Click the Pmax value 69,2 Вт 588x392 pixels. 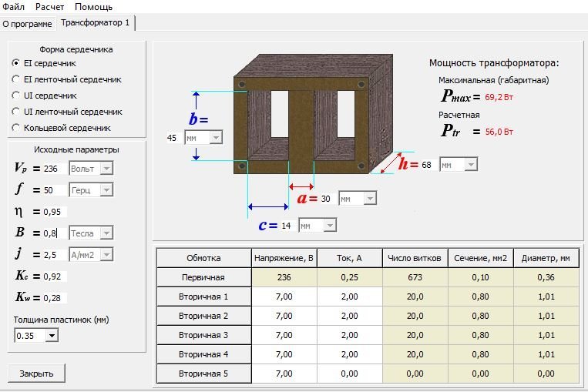click(x=499, y=97)
